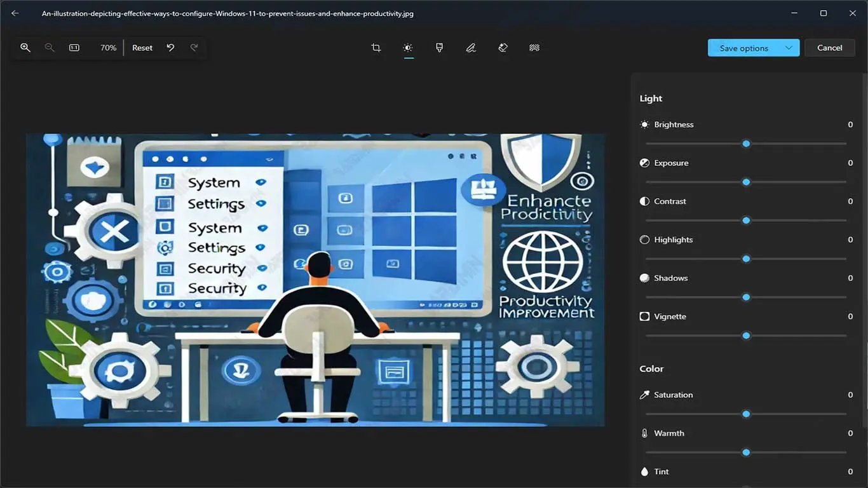
Task: Go back using the back arrow
Action: (x=15, y=13)
